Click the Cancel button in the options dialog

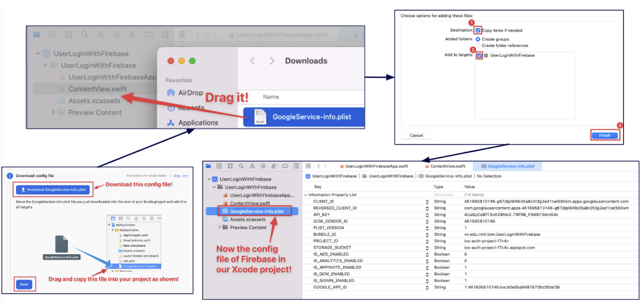416,136
